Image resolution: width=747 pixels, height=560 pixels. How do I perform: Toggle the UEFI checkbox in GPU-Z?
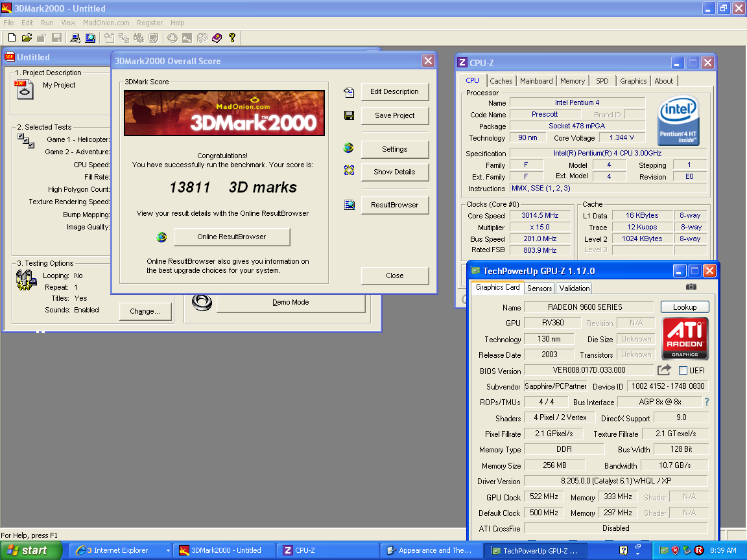683,371
